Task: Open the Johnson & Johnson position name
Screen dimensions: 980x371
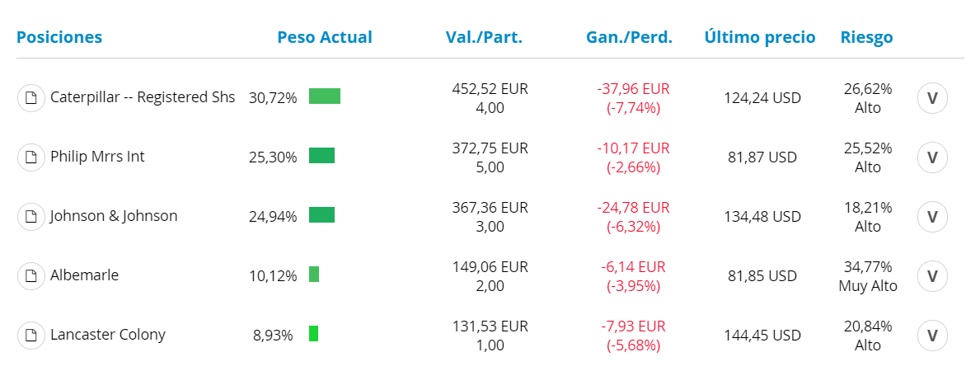Action: pos(114,217)
